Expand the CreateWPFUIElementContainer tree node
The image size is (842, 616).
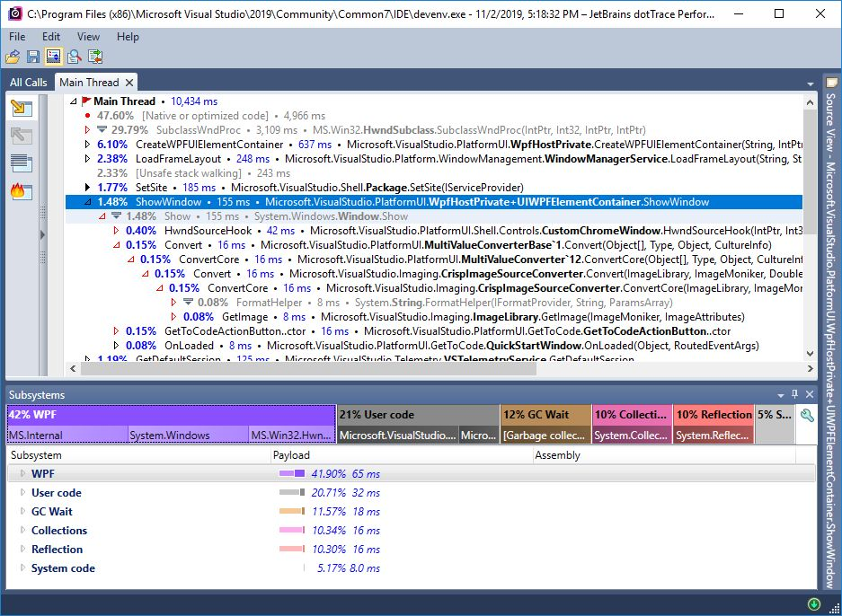point(87,145)
